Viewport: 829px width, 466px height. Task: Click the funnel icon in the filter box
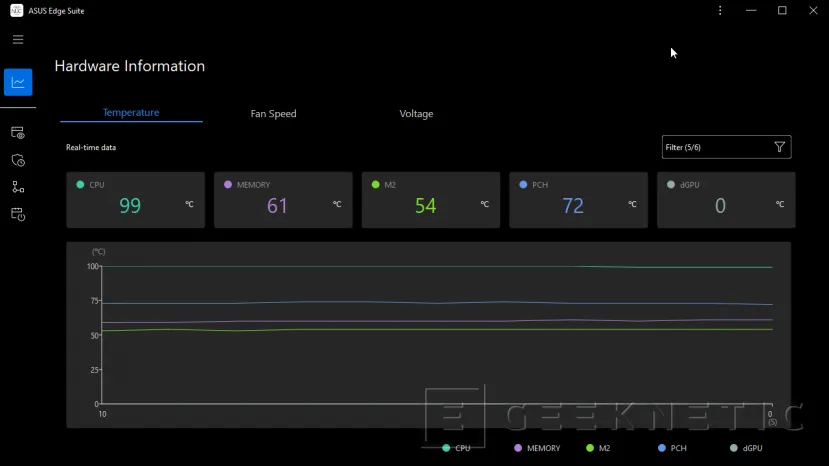click(x=780, y=147)
